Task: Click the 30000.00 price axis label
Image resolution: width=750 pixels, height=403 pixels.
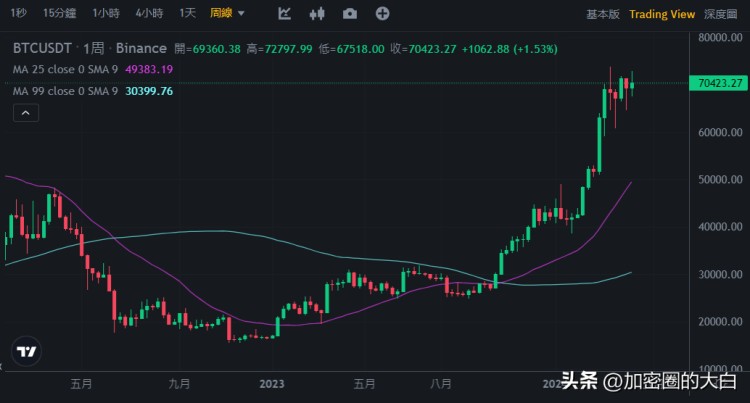Action: tap(720, 274)
